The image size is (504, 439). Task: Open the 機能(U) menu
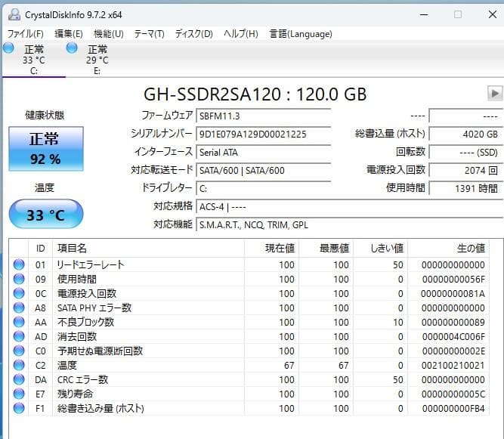point(109,34)
